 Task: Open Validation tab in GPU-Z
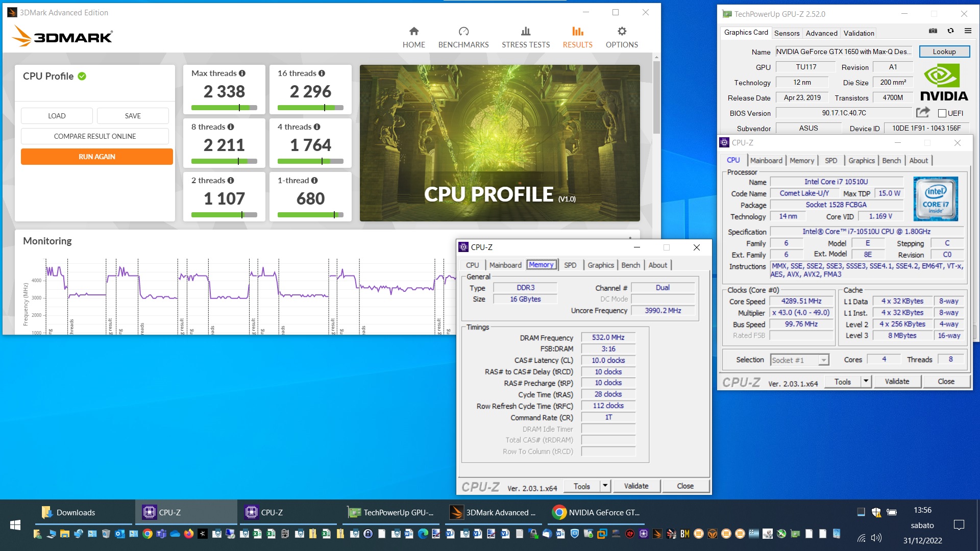[859, 33]
